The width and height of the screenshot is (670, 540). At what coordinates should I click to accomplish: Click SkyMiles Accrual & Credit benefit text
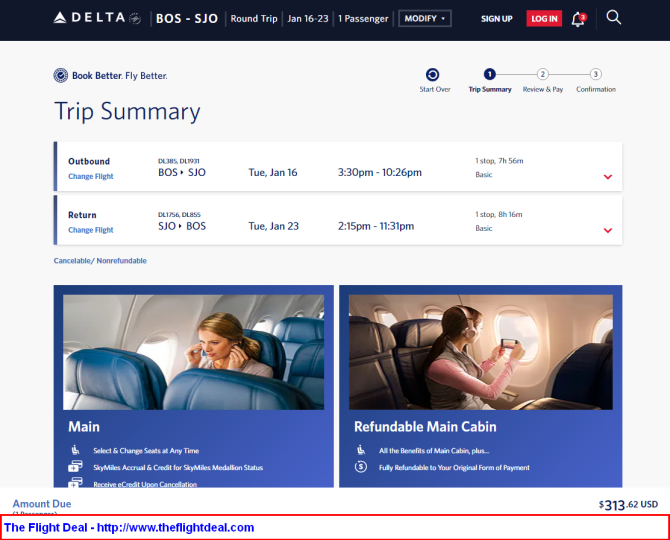(178, 467)
